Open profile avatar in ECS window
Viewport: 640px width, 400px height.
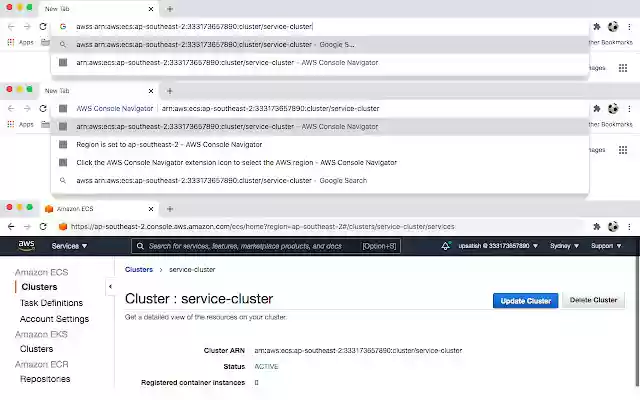[x=613, y=227]
